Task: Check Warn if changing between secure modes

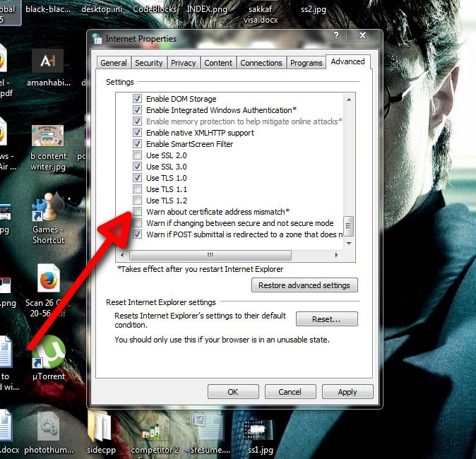Action: (x=137, y=223)
